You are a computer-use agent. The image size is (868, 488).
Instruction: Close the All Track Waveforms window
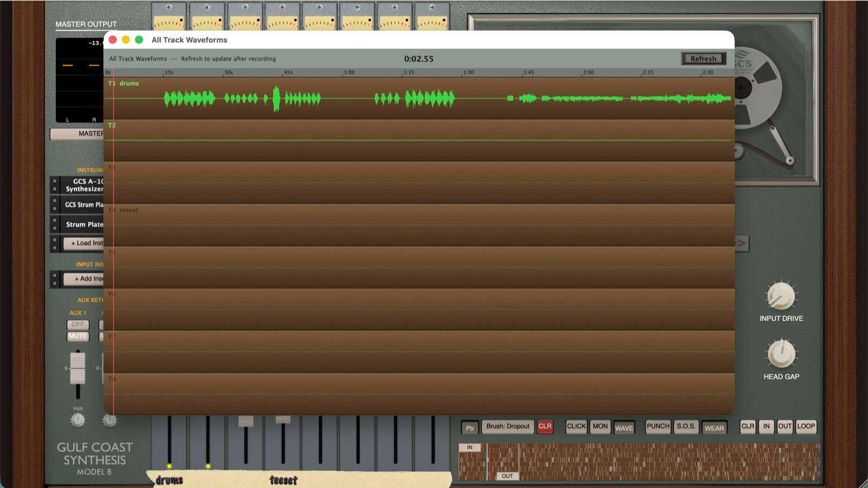113,40
